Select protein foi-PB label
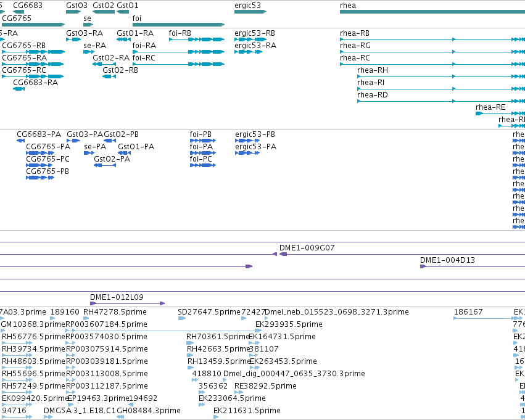 coord(200,134)
